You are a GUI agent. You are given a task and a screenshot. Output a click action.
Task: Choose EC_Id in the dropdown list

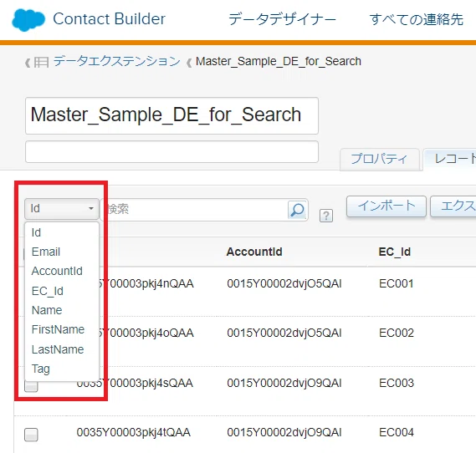pyautogui.click(x=48, y=291)
